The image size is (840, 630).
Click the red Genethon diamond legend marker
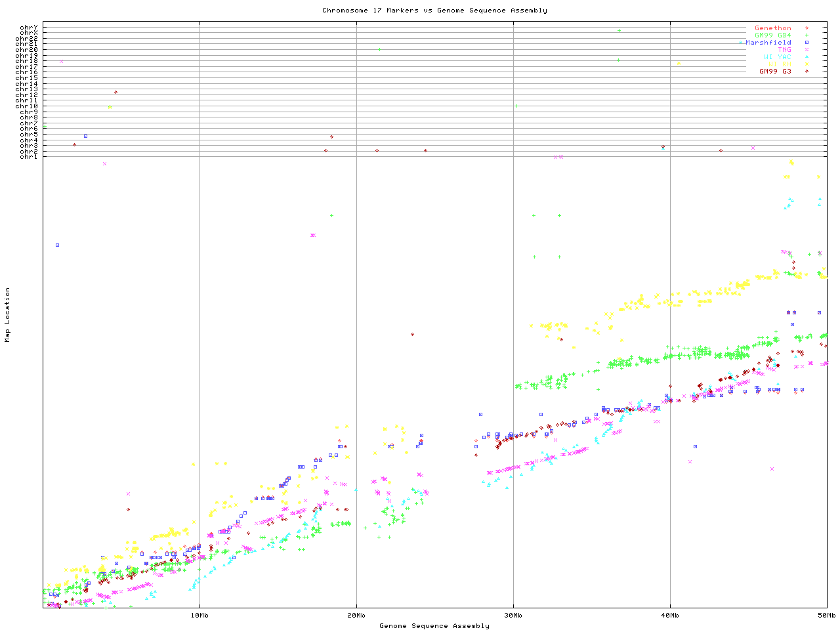point(807,28)
